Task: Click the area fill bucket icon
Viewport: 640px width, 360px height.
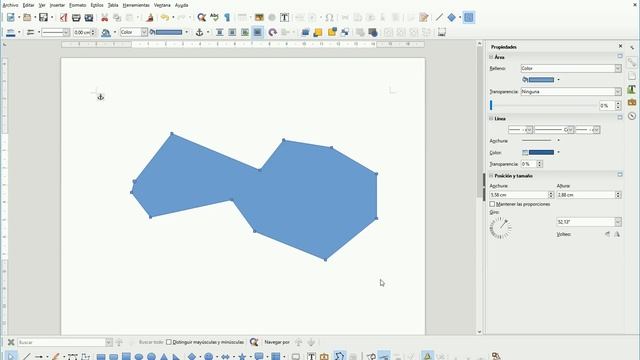Action: (106, 32)
